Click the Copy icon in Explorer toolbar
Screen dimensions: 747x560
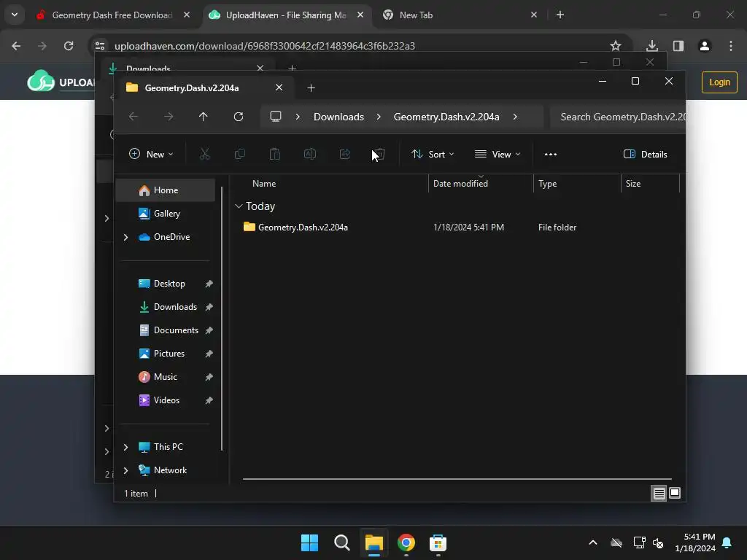tap(239, 155)
